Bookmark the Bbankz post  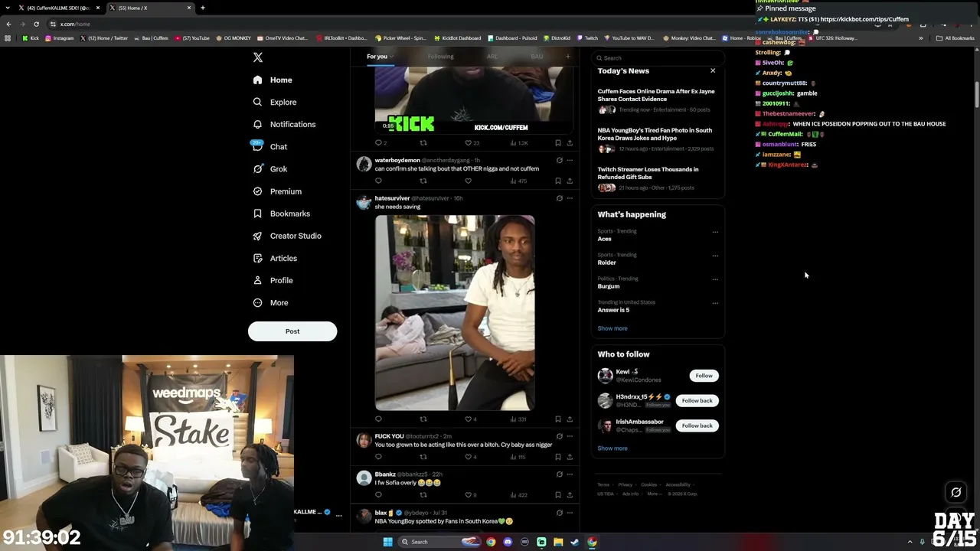pyautogui.click(x=557, y=494)
